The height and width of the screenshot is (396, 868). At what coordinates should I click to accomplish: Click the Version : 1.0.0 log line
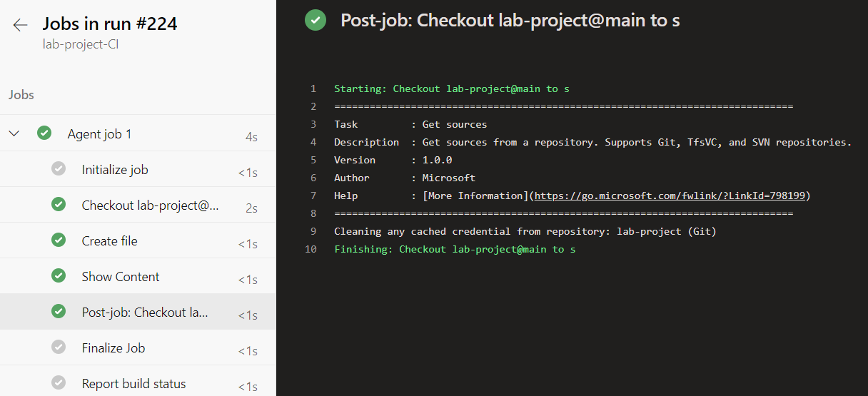click(x=393, y=160)
